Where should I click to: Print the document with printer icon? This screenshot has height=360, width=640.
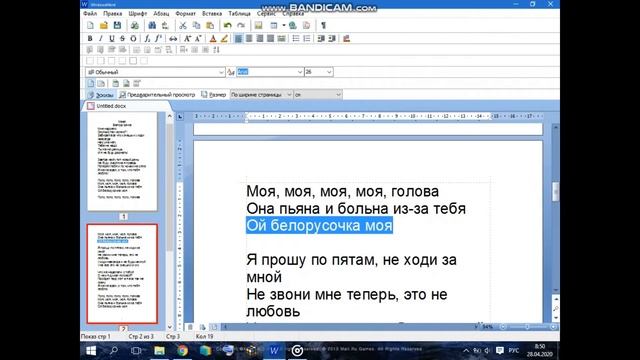tap(134, 25)
